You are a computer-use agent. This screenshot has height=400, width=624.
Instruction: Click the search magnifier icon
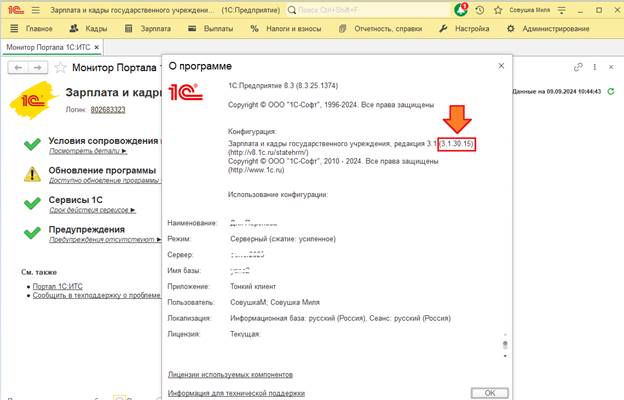pos(292,10)
